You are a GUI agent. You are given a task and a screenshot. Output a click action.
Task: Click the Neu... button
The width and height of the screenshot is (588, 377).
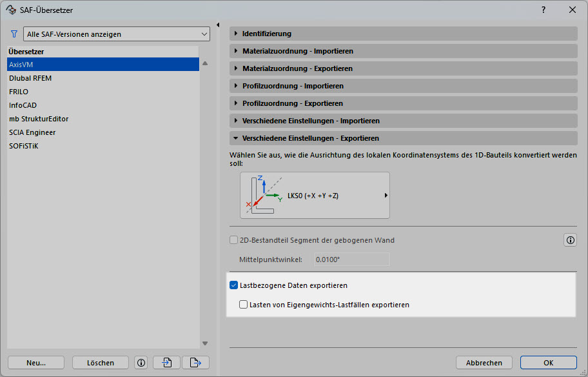pos(36,363)
